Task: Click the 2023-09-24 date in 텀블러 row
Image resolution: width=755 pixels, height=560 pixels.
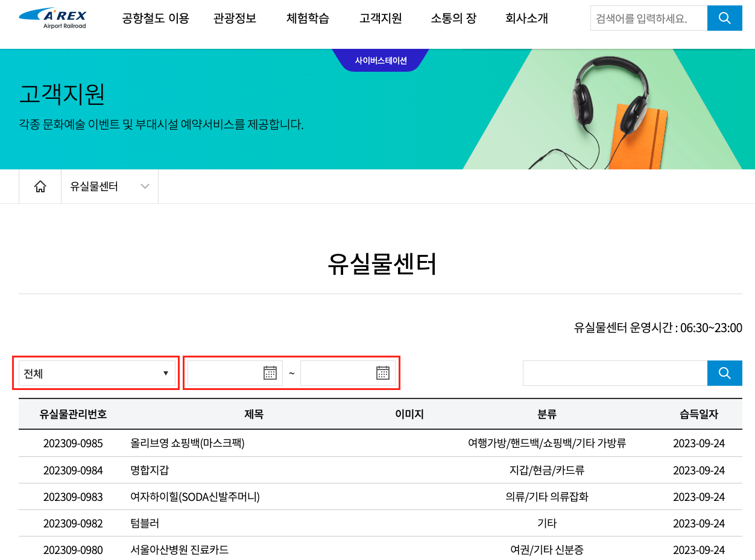Action: click(699, 523)
